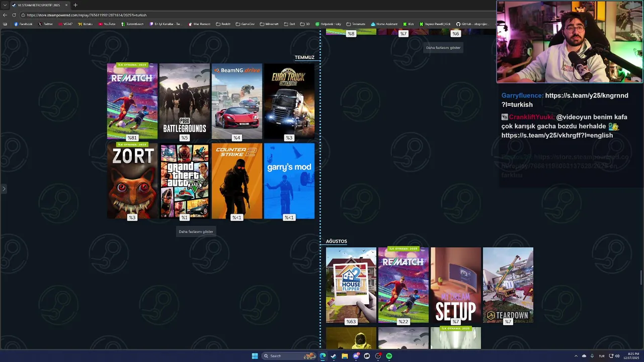The image size is (644, 362).
Task: Open the Garry's Mod cover
Action: pos(289,181)
